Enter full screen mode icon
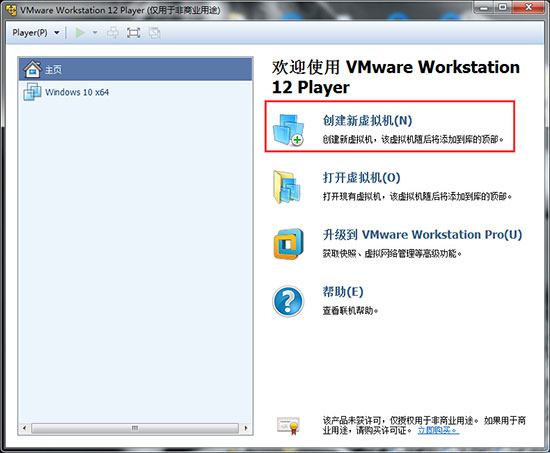Viewport: 550px width, 453px height. click(x=133, y=33)
